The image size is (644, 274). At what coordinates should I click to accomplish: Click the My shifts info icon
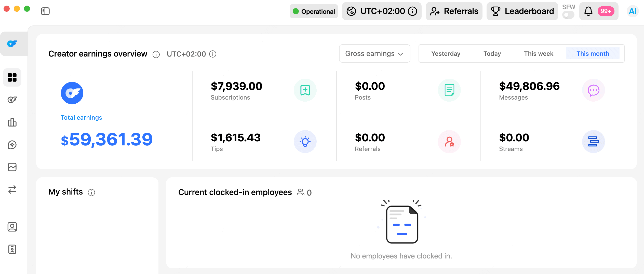tap(91, 193)
